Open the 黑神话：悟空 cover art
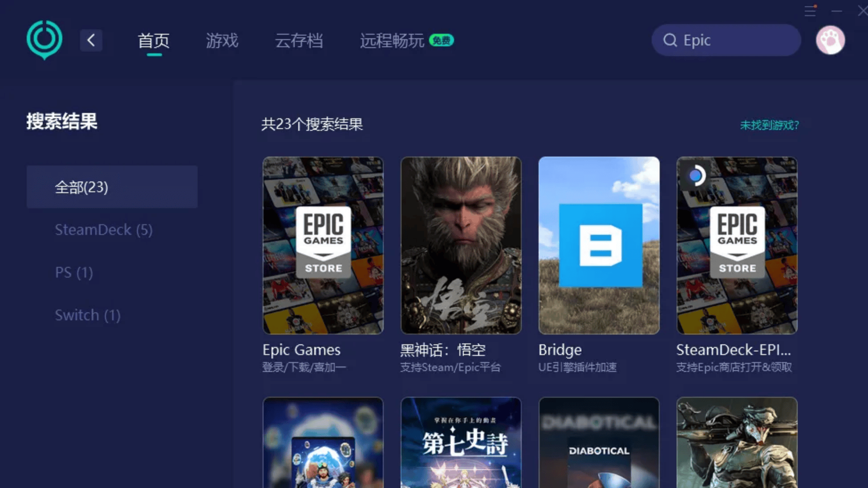Screen dimensions: 868x488 point(461,245)
